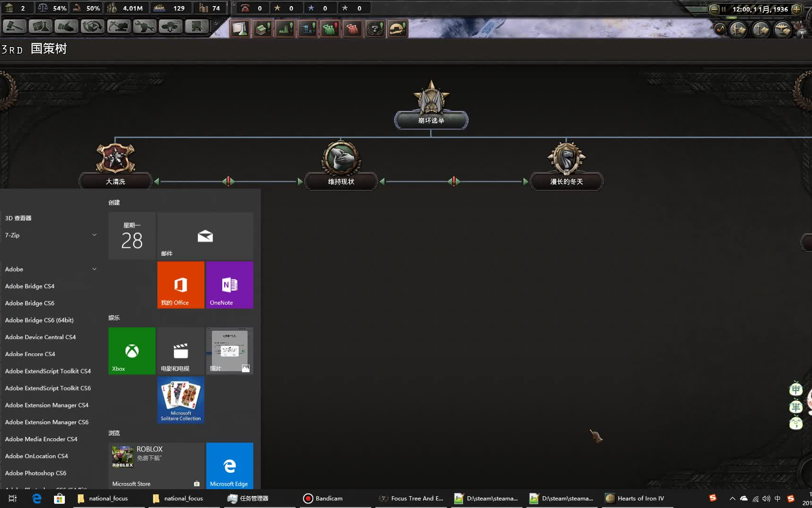Viewport: 812px width, 508px height.
Task: Select the 维持现状 national focus
Action: tap(341, 181)
